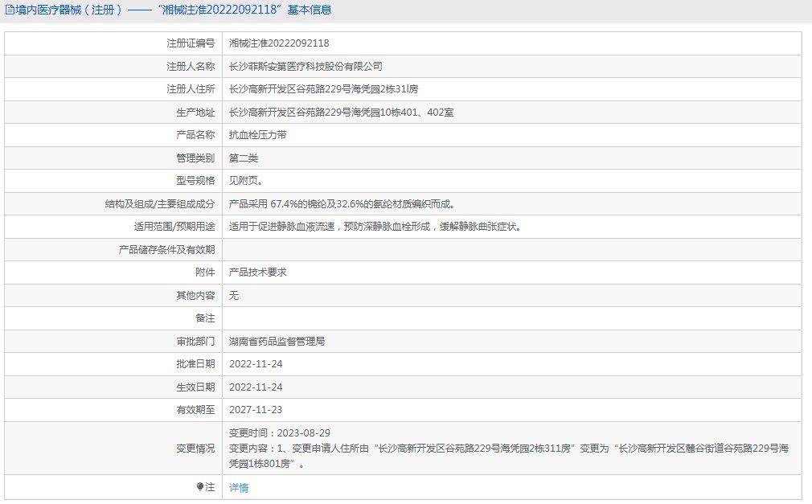Click the label 产品名称

point(195,135)
